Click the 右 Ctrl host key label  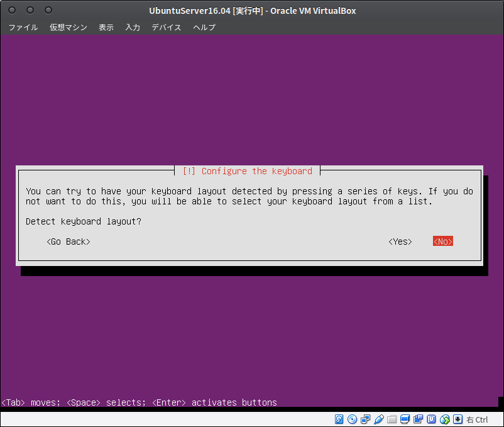coord(478,419)
